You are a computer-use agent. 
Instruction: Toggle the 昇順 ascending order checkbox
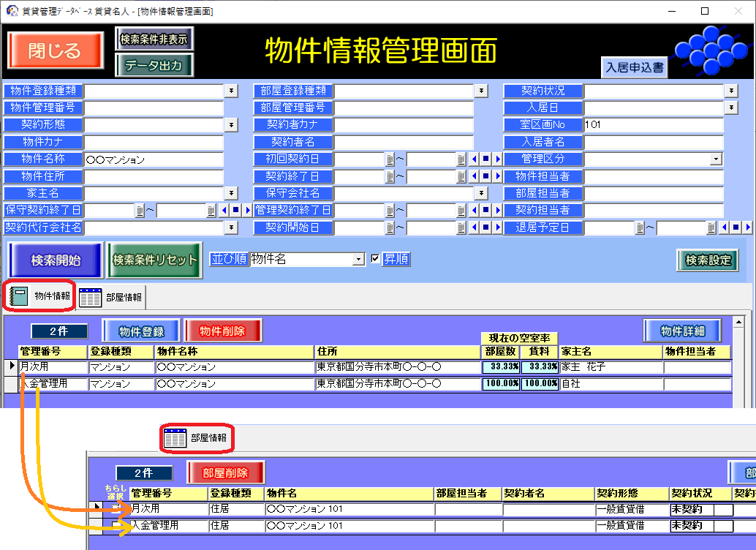376,259
